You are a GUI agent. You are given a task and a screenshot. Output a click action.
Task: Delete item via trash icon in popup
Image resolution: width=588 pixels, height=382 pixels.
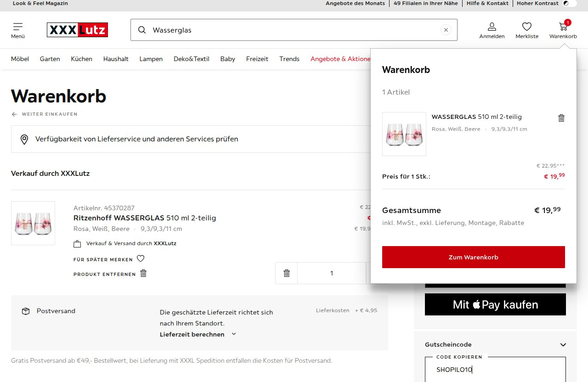point(561,118)
